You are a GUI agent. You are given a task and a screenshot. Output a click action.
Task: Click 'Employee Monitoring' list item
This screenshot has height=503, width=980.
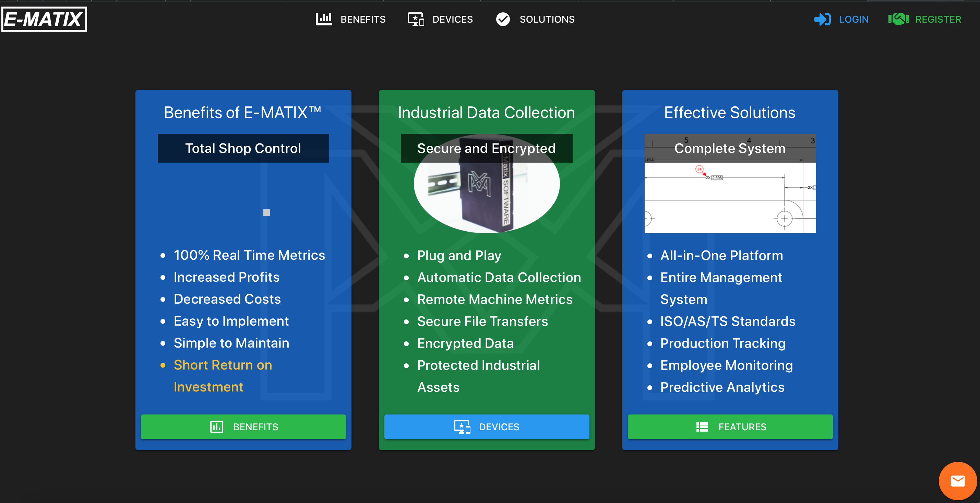[727, 365]
